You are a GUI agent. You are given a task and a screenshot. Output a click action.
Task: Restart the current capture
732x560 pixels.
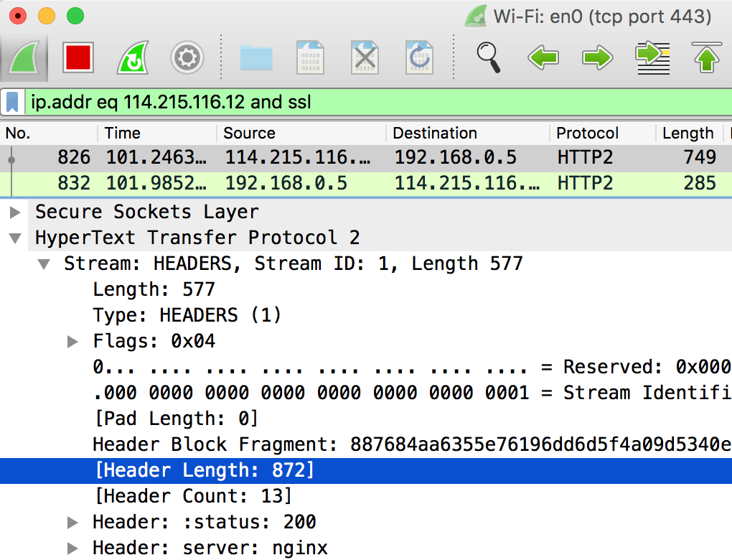[x=132, y=57]
